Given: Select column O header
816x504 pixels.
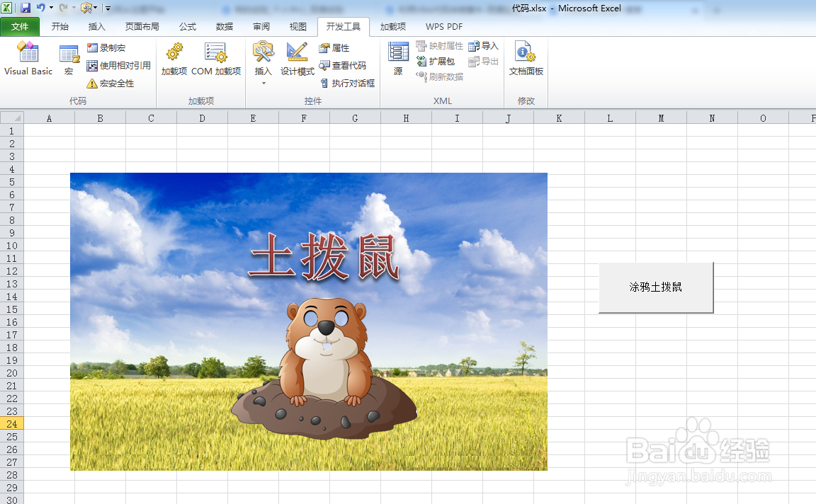Looking at the screenshot, I should tap(763, 118).
